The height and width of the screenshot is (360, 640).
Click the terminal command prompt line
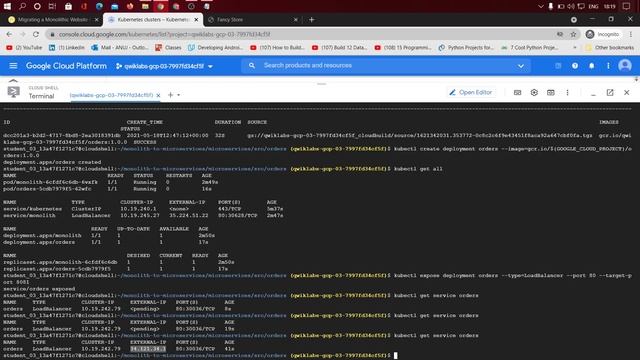(x=200, y=356)
